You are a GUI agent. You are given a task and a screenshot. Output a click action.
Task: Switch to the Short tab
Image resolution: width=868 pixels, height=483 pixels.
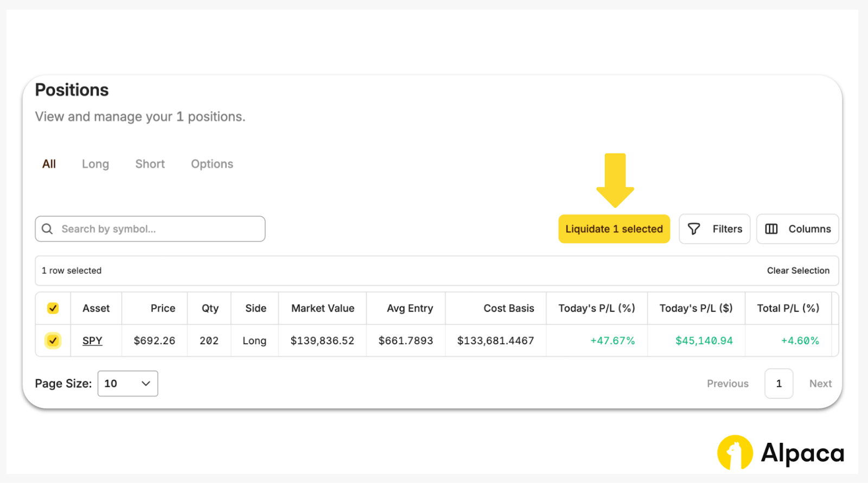tap(150, 164)
